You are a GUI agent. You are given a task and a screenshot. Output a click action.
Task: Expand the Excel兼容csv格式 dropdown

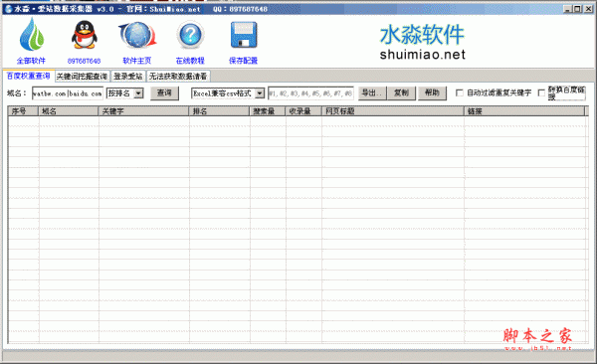click(x=260, y=93)
